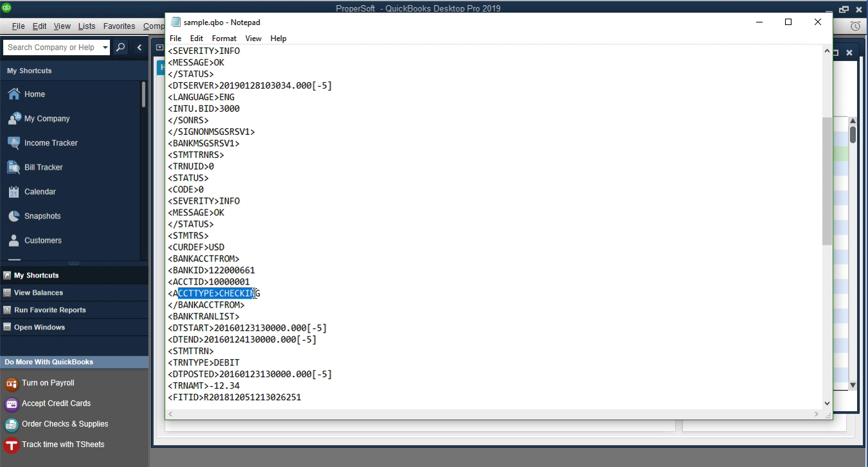The image size is (868, 467).
Task: Open Notepad Format menu
Action: pos(224,39)
